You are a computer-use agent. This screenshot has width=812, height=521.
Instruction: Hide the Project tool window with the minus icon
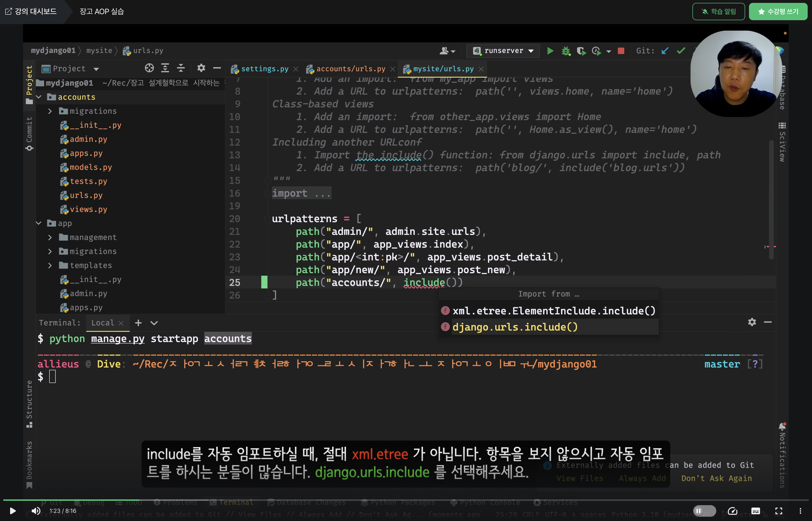coord(217,68)
